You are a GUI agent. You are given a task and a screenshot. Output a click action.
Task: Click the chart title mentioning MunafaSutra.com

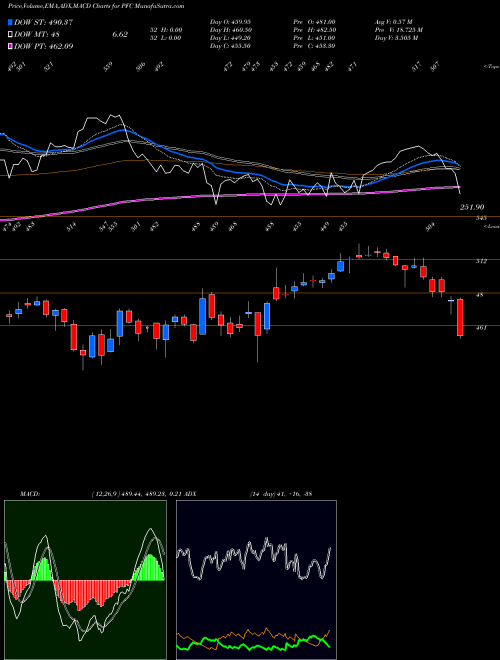[96, 7]
